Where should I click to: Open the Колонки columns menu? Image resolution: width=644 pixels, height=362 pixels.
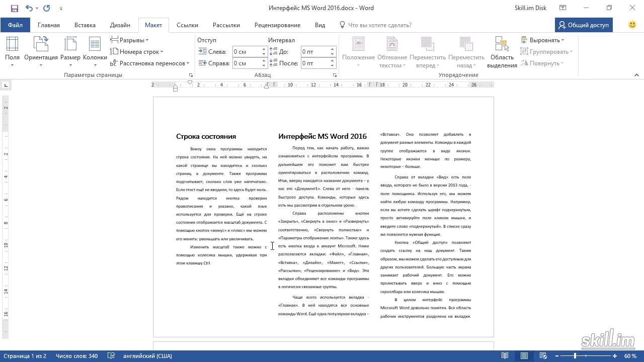coord(95,52)
